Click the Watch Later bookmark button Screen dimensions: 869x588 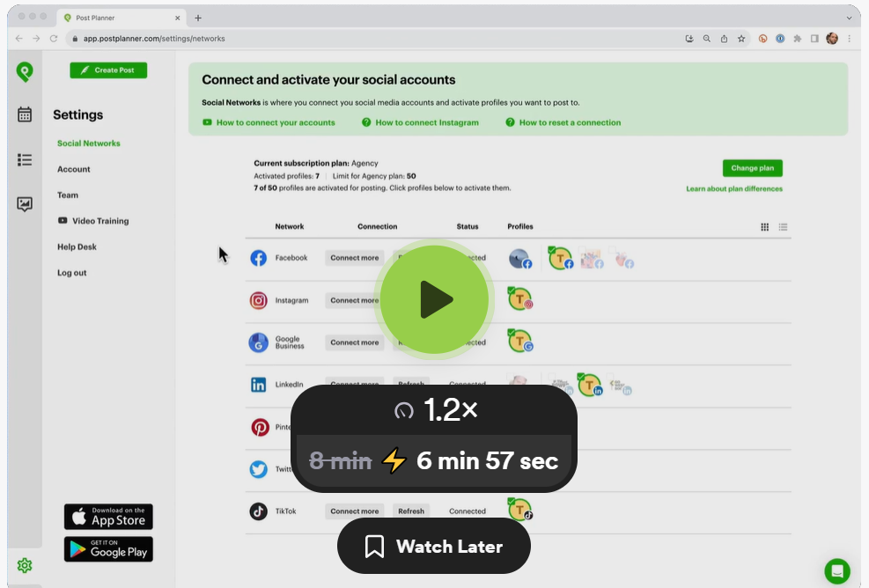point(434,547)
